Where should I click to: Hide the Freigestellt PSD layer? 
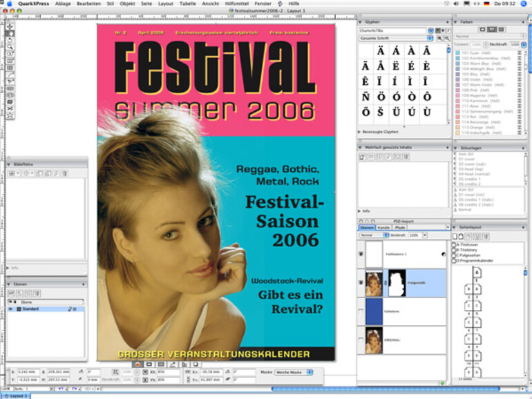coord(361,282)
